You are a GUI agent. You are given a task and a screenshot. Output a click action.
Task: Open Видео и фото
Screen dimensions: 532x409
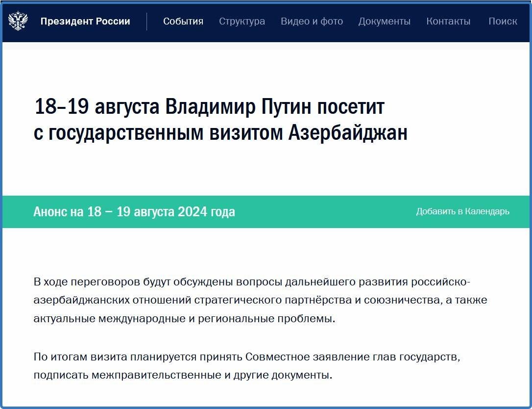click(x=312, y=22)
